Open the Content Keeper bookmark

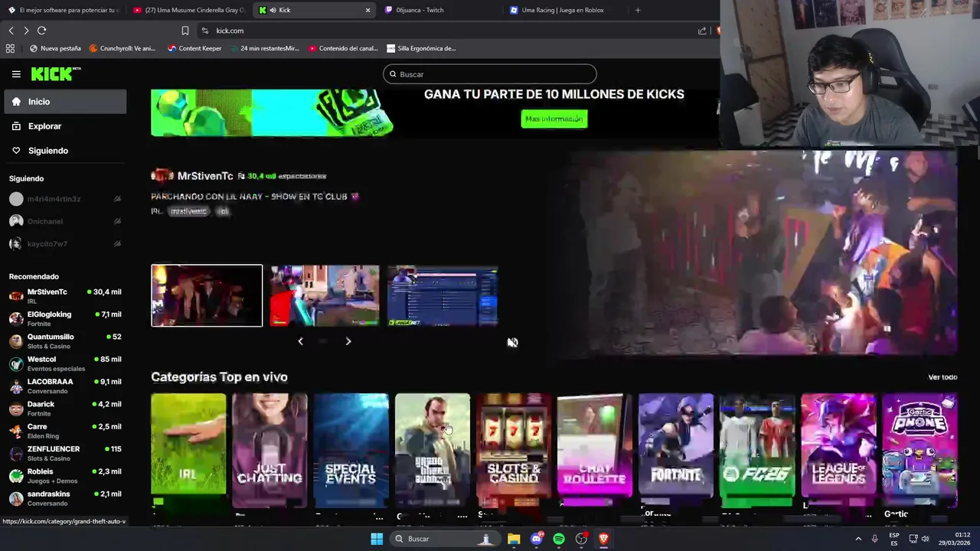pyautogui.click(x=194, y=48)
